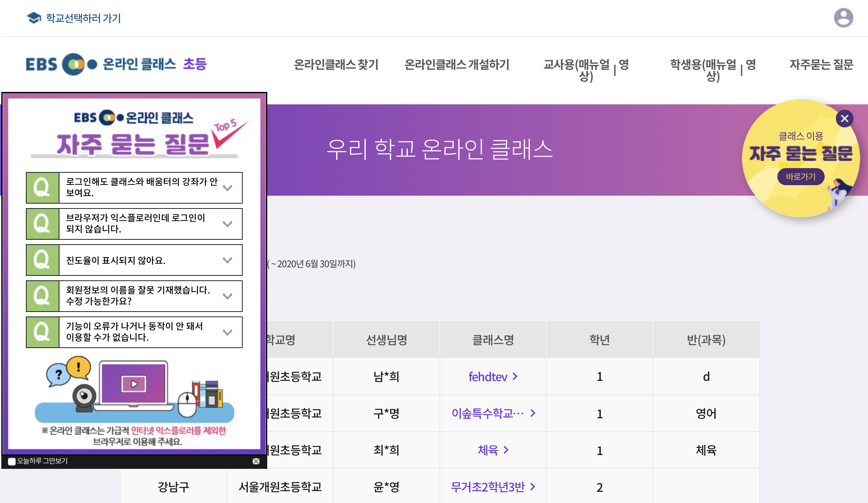Check the 오늘하루 그만보기 checkbox

click(12, 461)
